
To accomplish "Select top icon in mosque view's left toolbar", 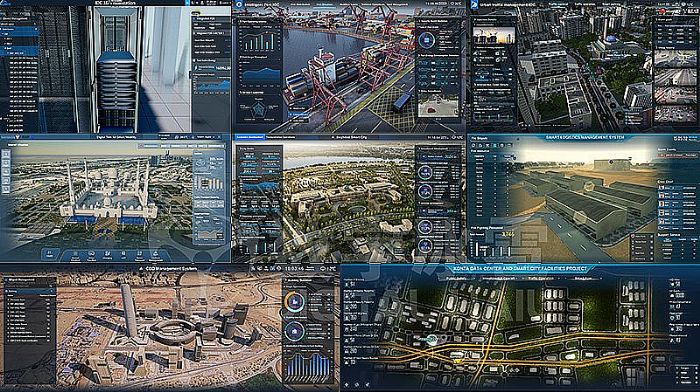I will pyautogui.click(x=6, y=154).
